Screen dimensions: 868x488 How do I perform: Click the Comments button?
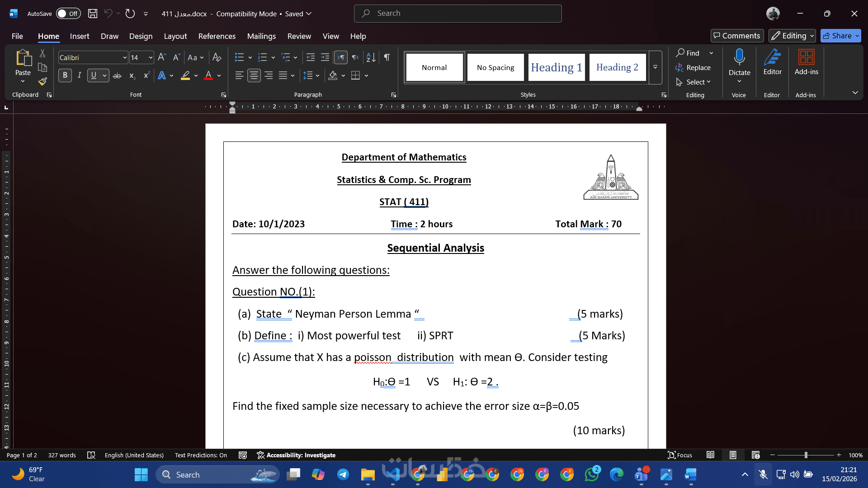pos(737,36)
